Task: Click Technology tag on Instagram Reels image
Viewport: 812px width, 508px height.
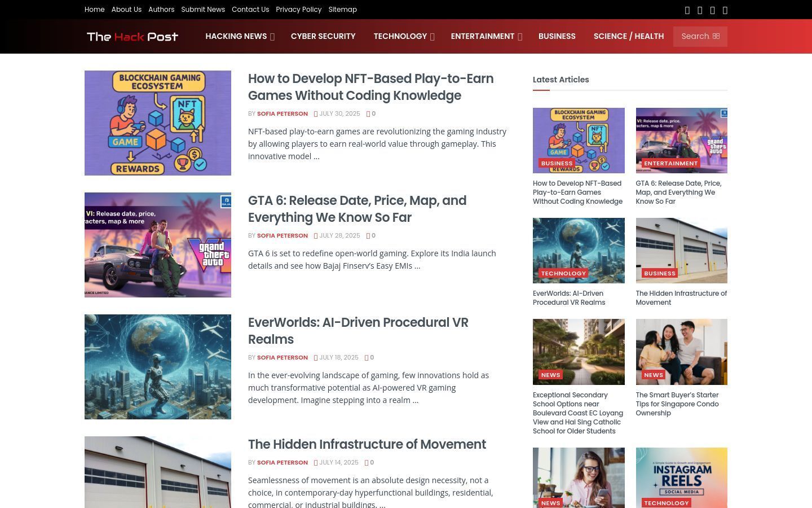Action: point(667,503)
